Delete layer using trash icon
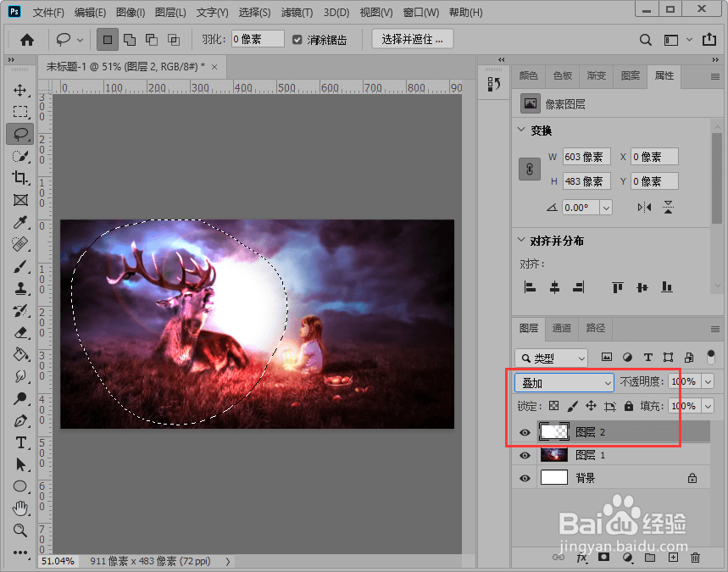 pyautogui.click(x=695, y=558)
